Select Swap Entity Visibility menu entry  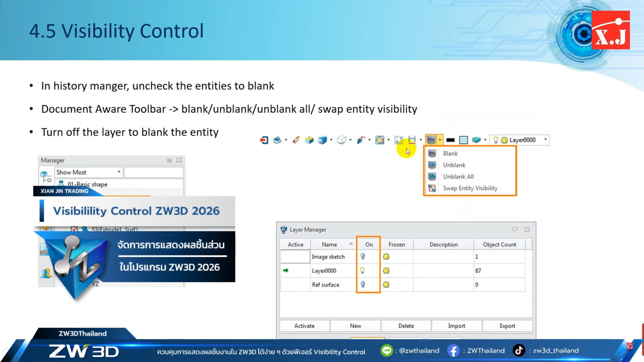[x=470, y=188]
